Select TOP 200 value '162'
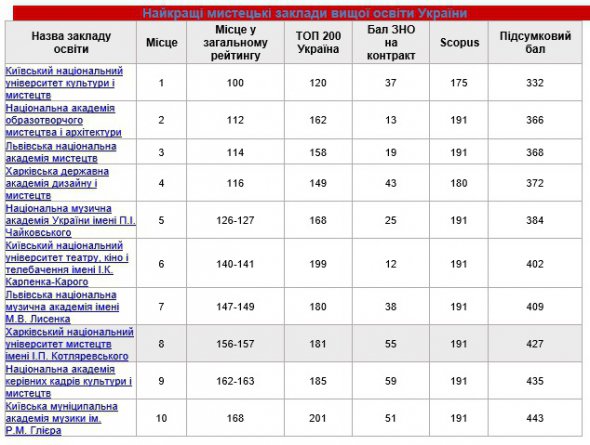590x445 pixels. point(318,120)
